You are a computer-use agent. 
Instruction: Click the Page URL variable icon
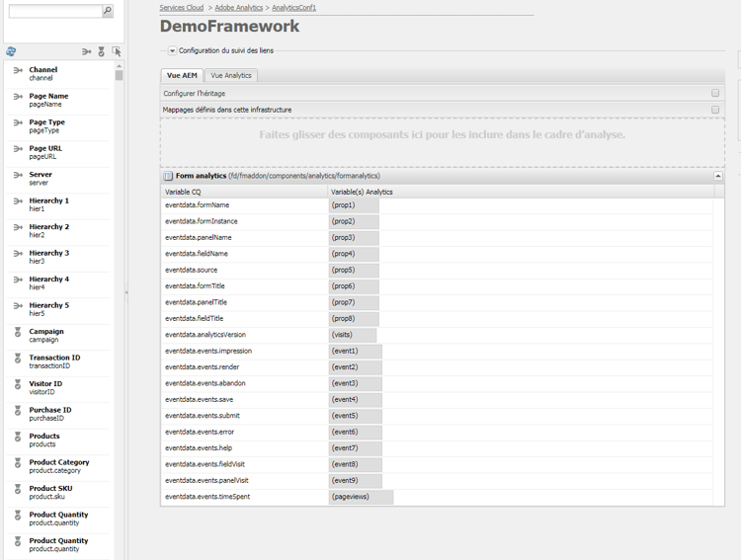[x=18, y=149]
